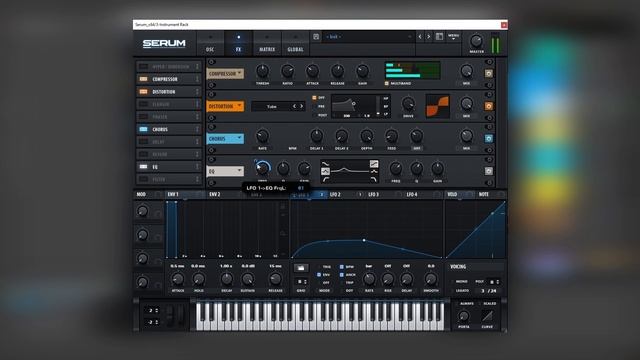Choose the EQ high band peak shape icon
The width and height of the screenshot is (640, 360).
[x=374, y=171]
